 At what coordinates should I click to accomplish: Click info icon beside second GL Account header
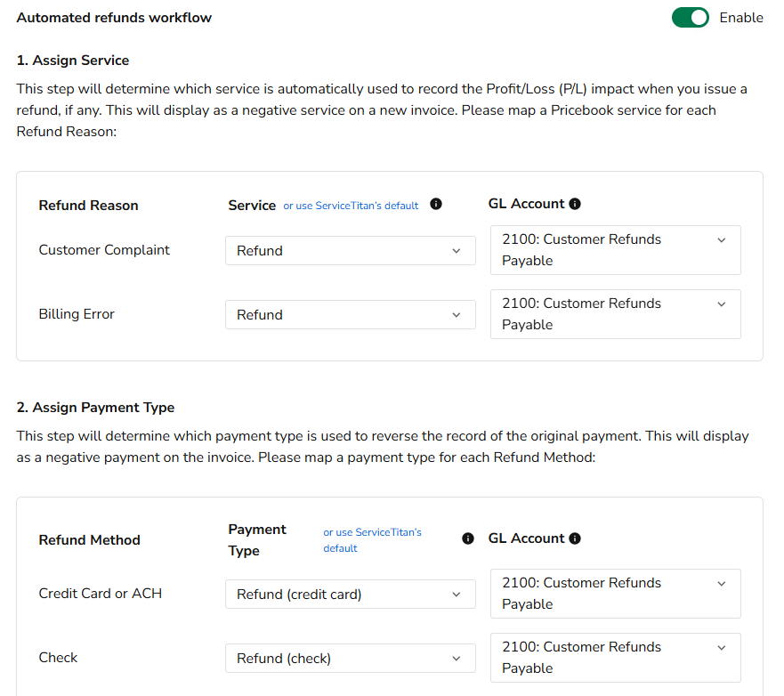pos(575,538)
